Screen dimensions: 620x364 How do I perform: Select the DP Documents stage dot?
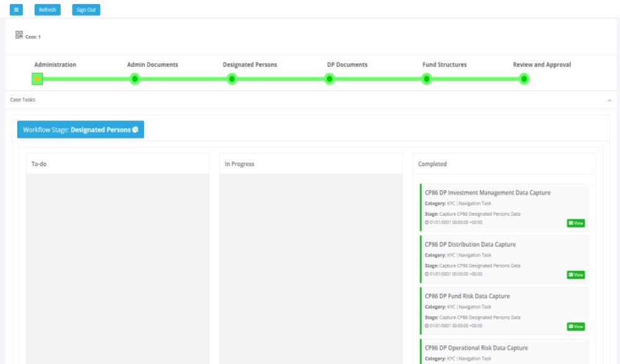[329, 79]
